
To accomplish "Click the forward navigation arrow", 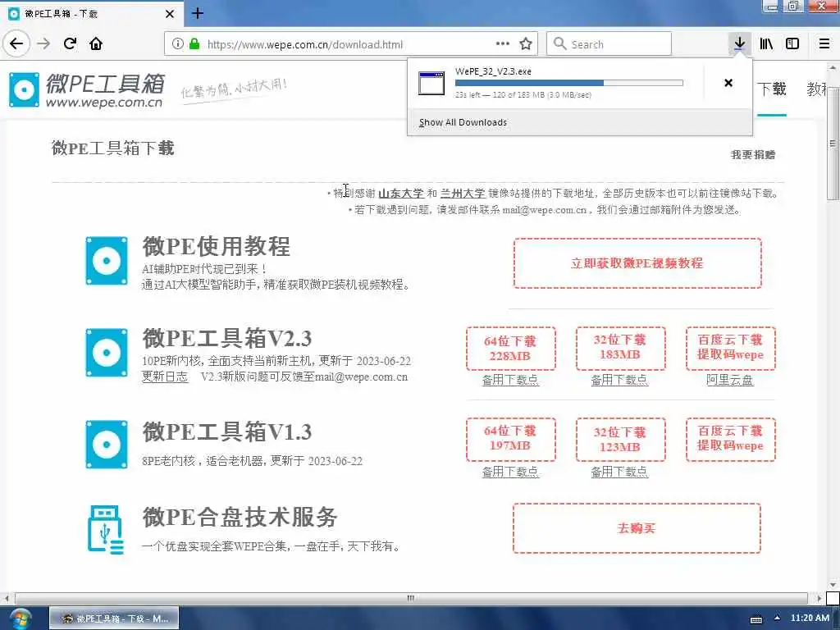I will pos(44,43).
